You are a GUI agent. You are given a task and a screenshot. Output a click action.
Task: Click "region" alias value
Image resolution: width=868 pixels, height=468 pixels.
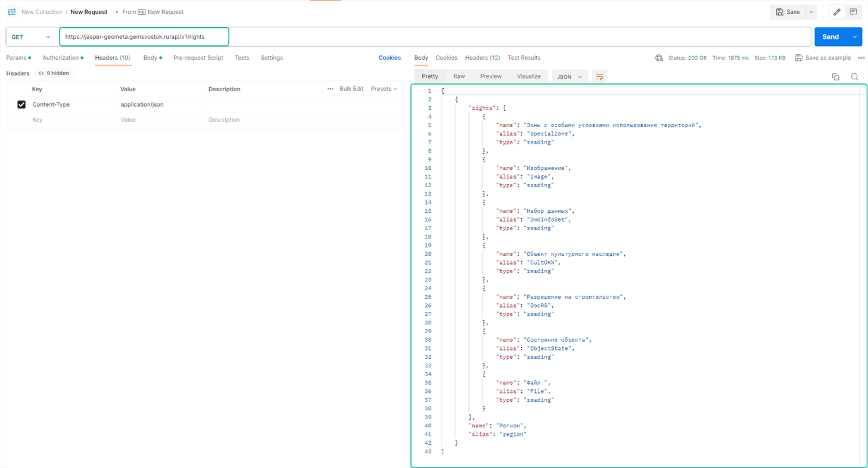click(512, 435)
